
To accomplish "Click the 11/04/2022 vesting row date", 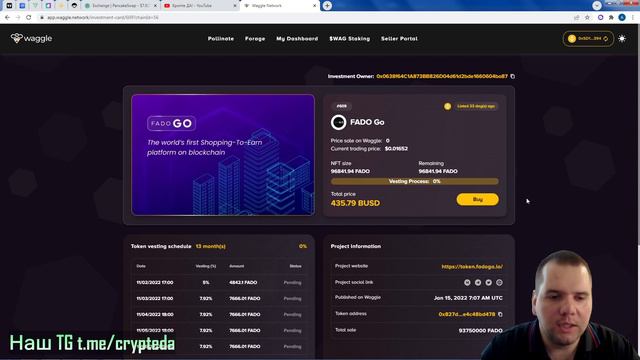I will (155, 314).
